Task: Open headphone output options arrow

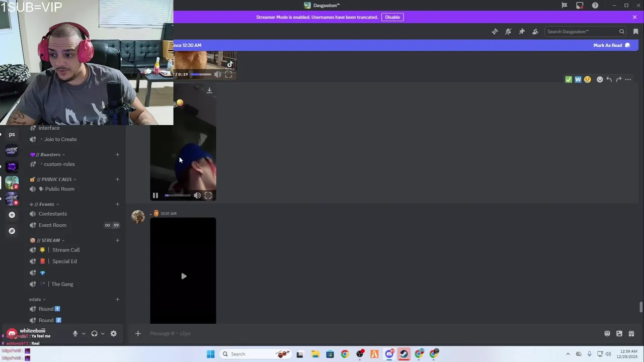Action: pyautogui.click(x=103, y=333)
